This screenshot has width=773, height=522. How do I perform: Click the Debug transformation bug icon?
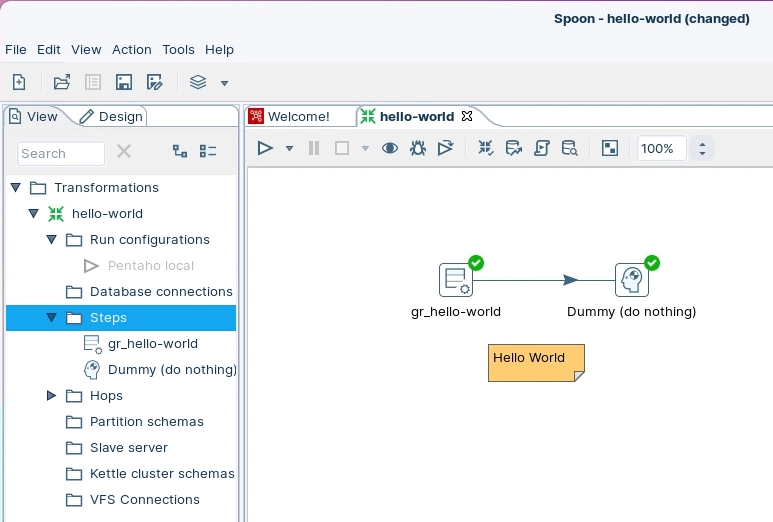[x=418, y=148]
